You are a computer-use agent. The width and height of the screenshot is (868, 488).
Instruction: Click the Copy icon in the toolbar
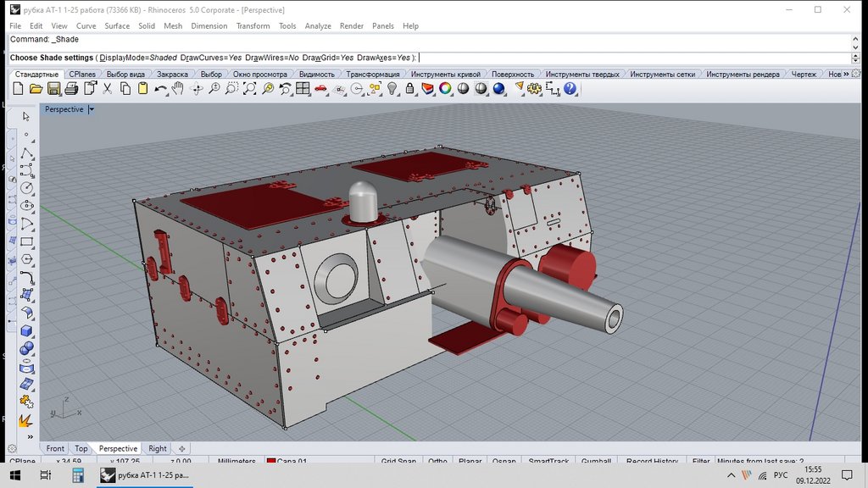pyautogui.click(x=125, y=88)
